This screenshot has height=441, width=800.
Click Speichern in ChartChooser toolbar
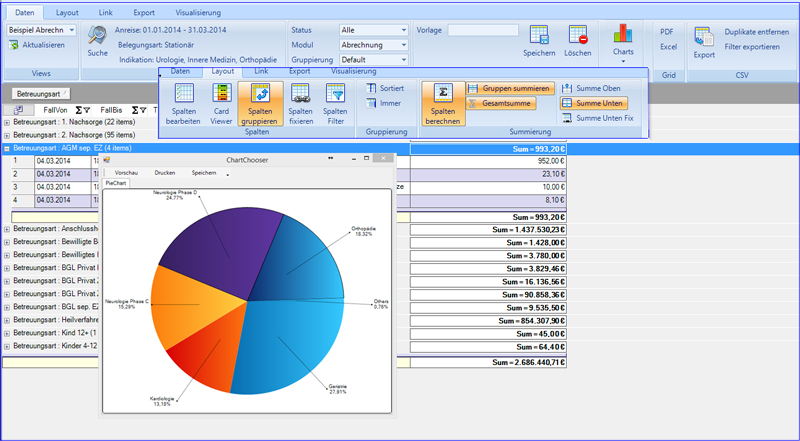click(x=204, y=173)
